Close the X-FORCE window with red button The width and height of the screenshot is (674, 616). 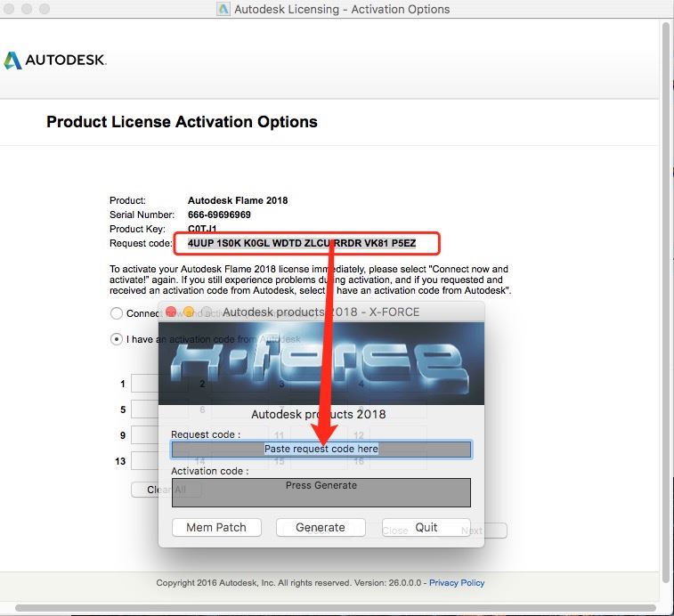(171, 312)
